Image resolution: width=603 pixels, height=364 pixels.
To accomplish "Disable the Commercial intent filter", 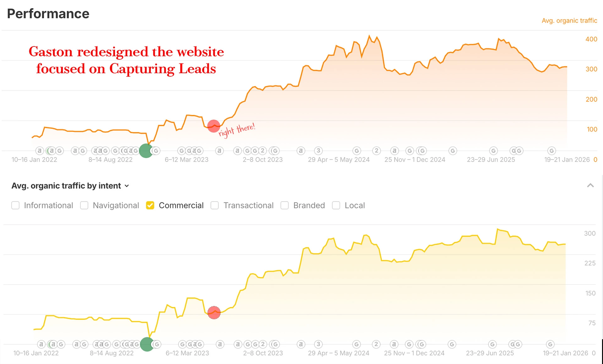I will (150, 205).
